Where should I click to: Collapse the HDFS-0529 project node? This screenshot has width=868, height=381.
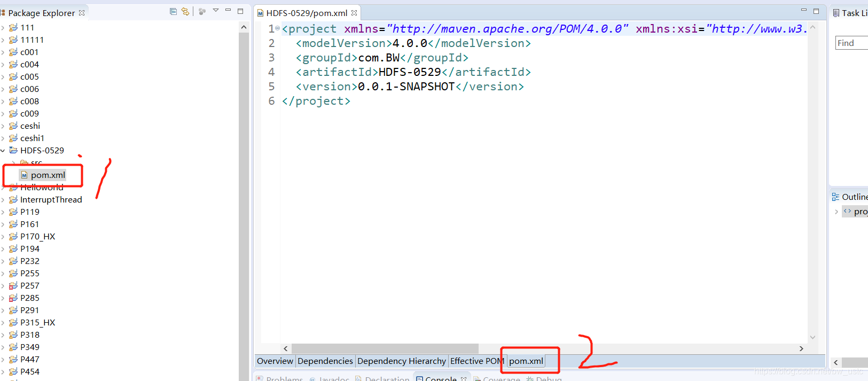[x=3, y=151]
